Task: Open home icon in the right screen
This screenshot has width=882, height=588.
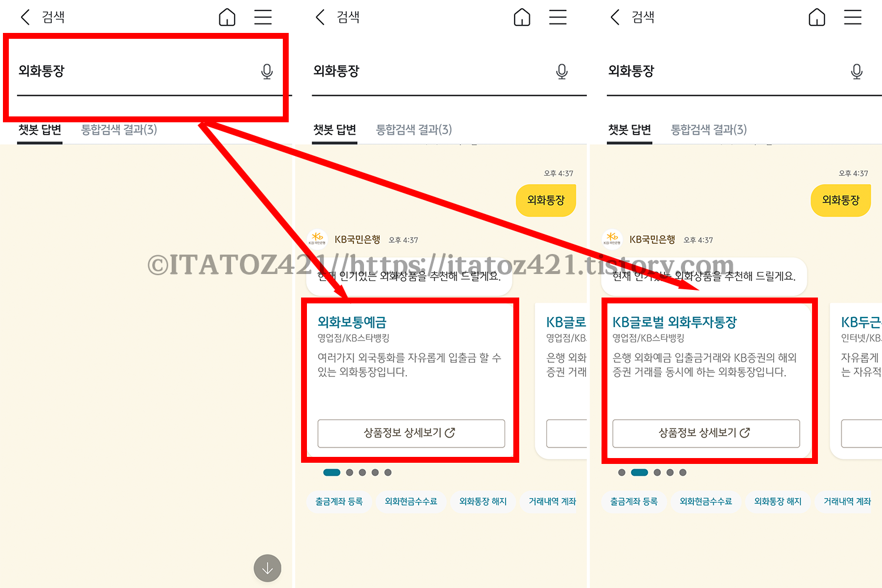Action: coord(817,17)
